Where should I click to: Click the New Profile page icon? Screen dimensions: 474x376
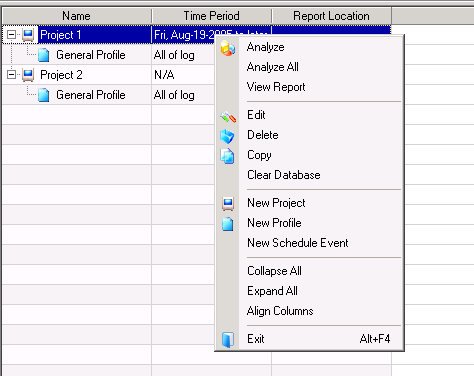click(228, 224)
